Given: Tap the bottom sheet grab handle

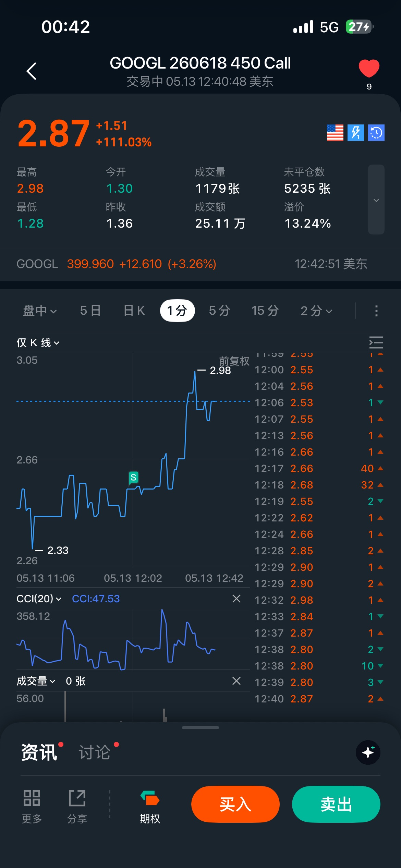Looking at the screenshot, I should point(200,727).
